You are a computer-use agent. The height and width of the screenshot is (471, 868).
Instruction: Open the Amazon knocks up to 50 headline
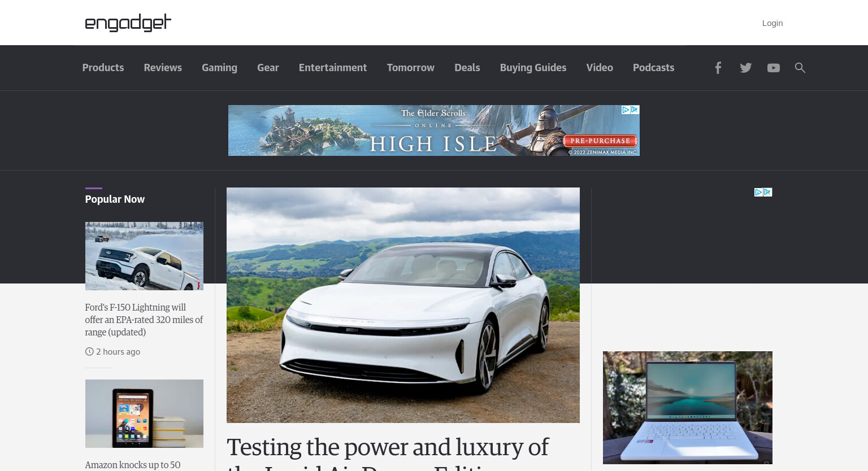coord(133,465)
